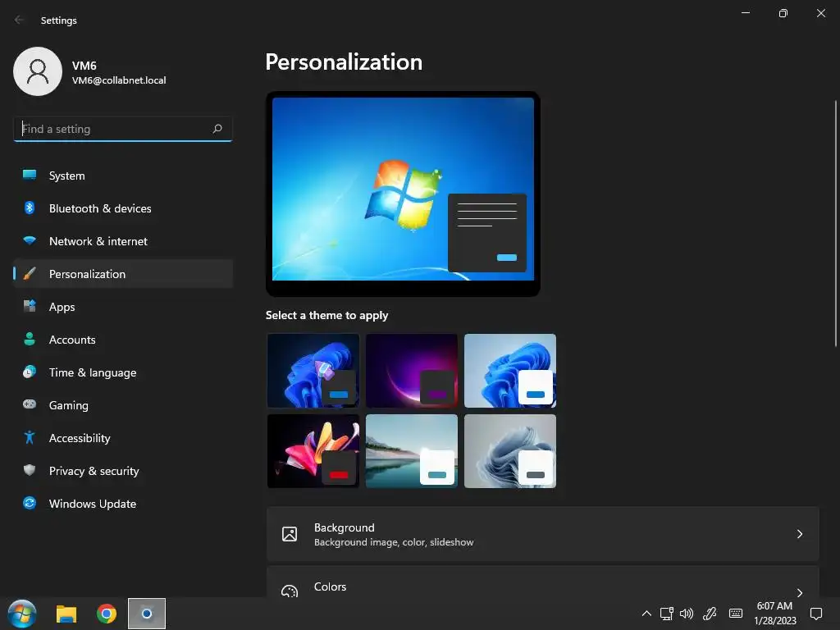Click the speaker volume tray icon
The image size is (840, 630).
tap(687, 614)
